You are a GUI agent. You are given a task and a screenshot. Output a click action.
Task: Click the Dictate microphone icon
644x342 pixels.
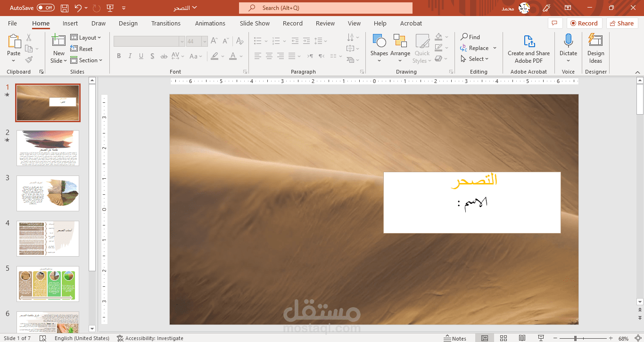click(568, 41)
